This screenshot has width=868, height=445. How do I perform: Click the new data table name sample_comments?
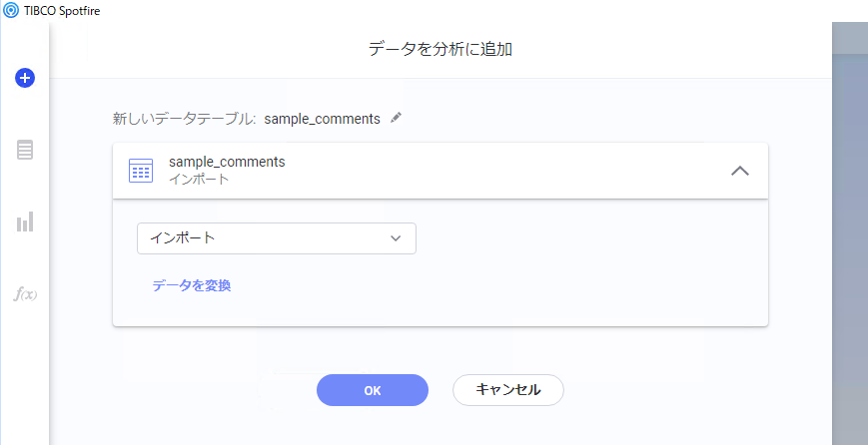(x=323, y=119)
